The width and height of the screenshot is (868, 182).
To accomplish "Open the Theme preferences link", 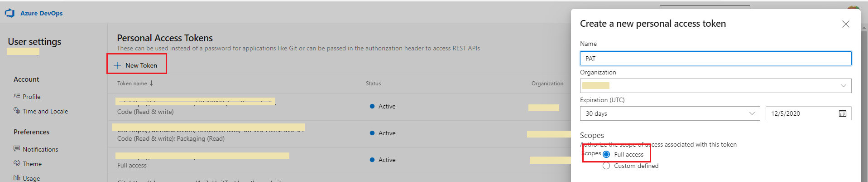I will (x=32, y=164).
